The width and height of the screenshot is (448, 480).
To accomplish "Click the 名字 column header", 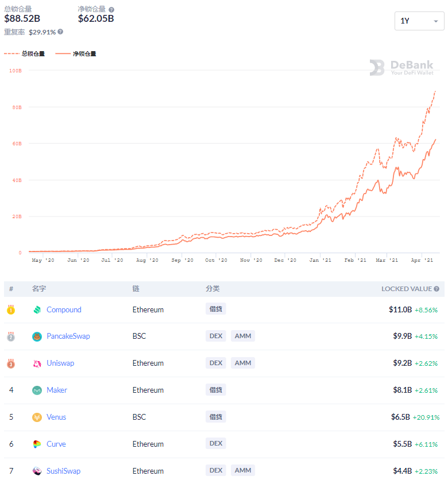I will coord(39,289).
